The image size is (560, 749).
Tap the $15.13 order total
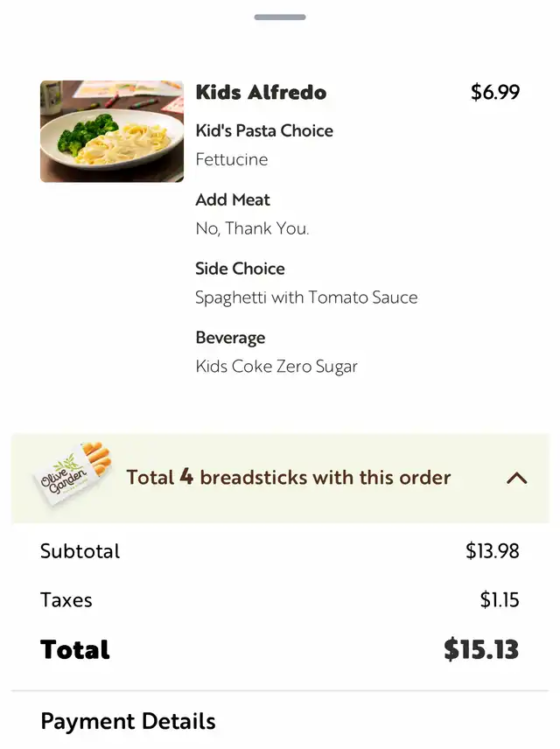click(481, 649)
